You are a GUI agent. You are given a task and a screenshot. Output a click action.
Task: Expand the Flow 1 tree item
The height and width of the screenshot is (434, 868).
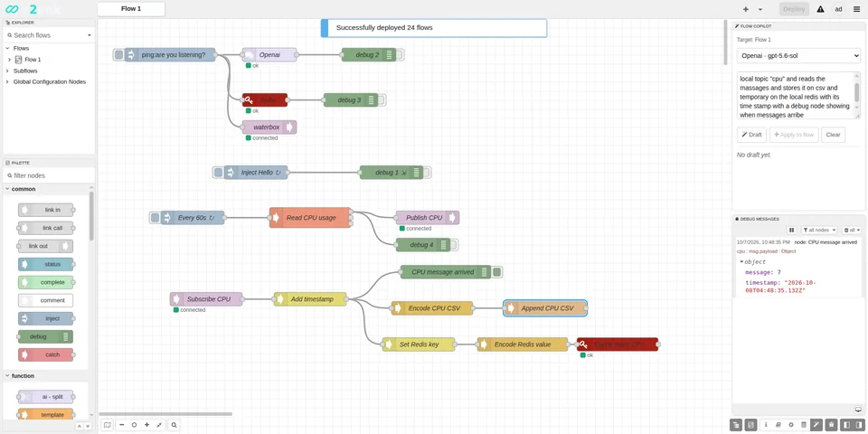(9, 60)
